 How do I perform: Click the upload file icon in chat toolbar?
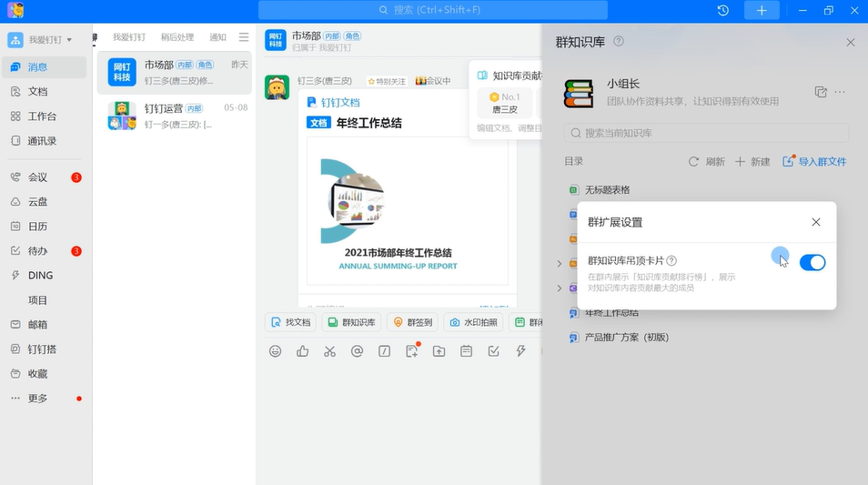tap(439, 351)
